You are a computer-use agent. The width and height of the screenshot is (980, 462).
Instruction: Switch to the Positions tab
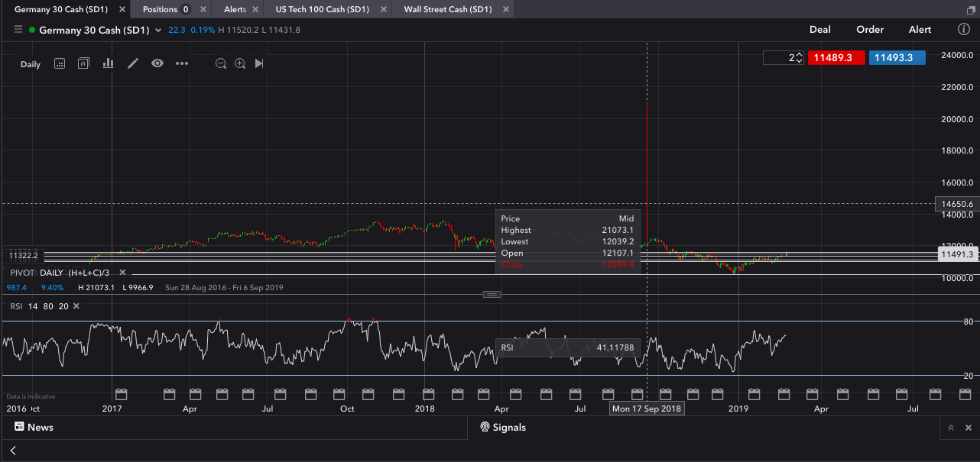(160, 9)
